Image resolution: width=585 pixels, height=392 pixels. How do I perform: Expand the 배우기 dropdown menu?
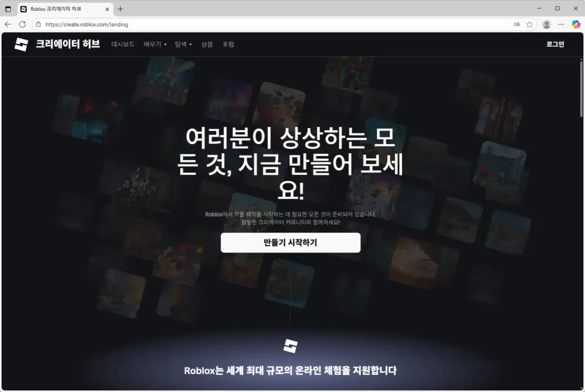point(155,44)
